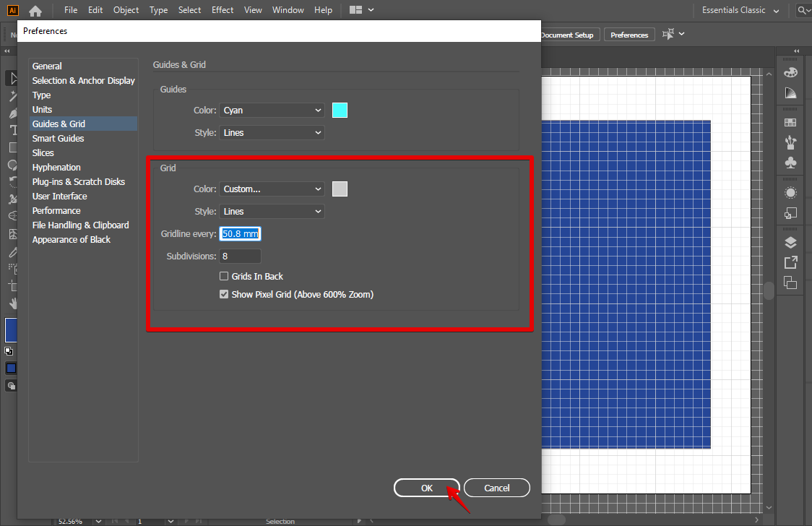Click the Subdivisions input field
This screenshot has height=526, width=812.
pos(240,256)
